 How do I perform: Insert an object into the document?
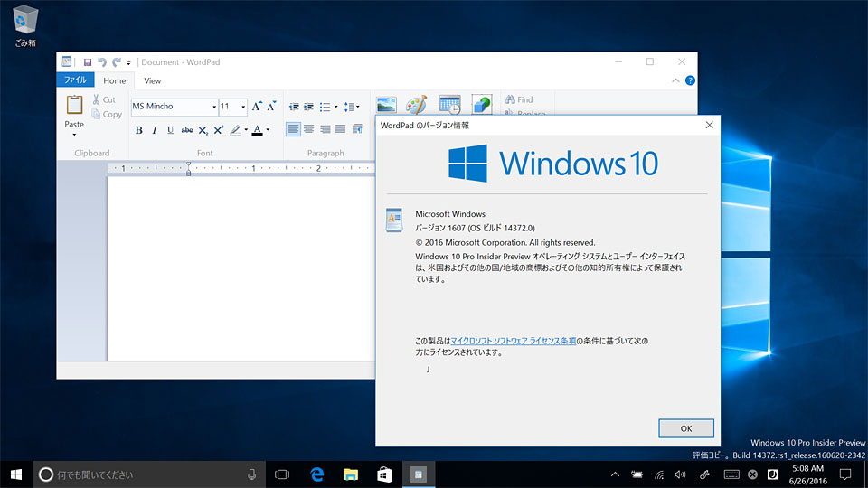click(x=482, y=104)
